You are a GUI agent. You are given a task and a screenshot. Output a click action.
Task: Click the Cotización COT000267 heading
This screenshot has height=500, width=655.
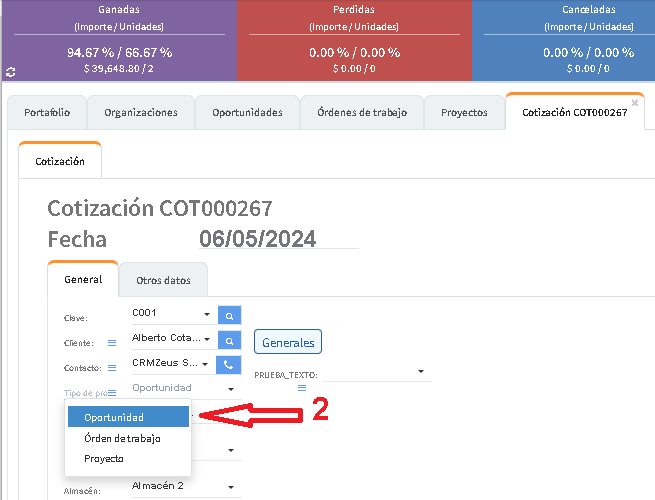click(x=160, y=208)
